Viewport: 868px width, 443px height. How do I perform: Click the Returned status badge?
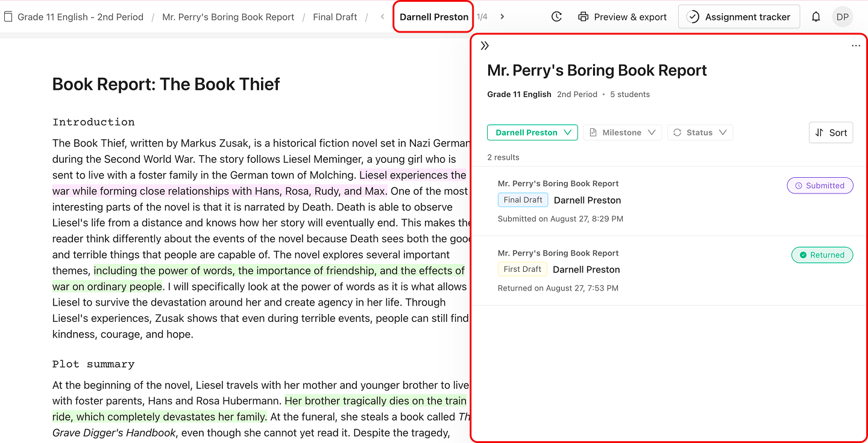(822, 255)
